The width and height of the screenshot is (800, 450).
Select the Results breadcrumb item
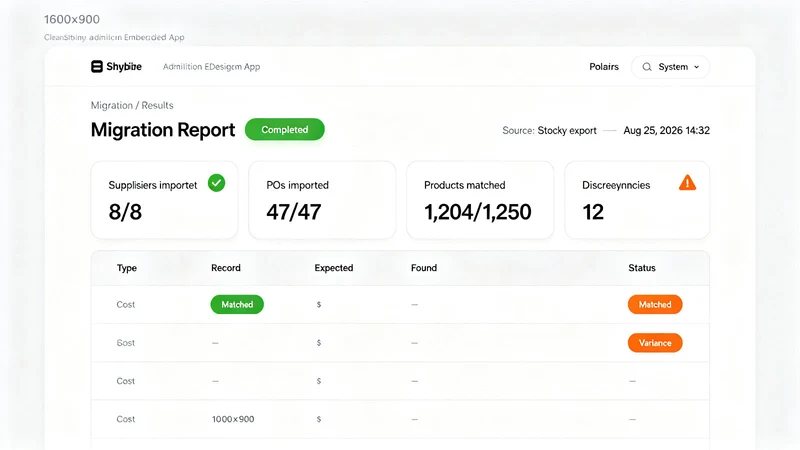pos(157,105)
